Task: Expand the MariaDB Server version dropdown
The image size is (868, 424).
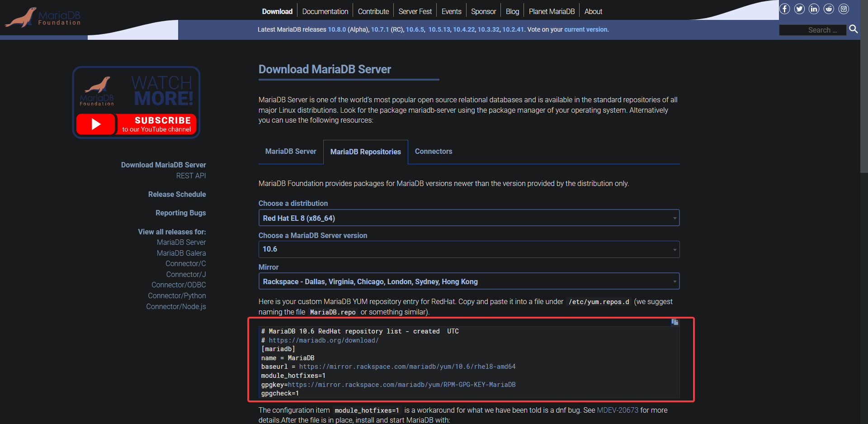Action: tap(469, 249)
